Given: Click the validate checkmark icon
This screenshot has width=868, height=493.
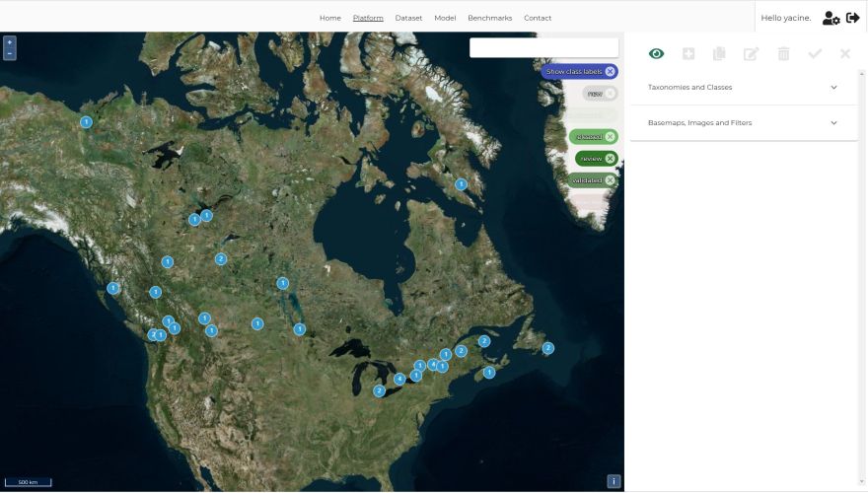Looking at the screenshot, I should (x=815, y=53).
